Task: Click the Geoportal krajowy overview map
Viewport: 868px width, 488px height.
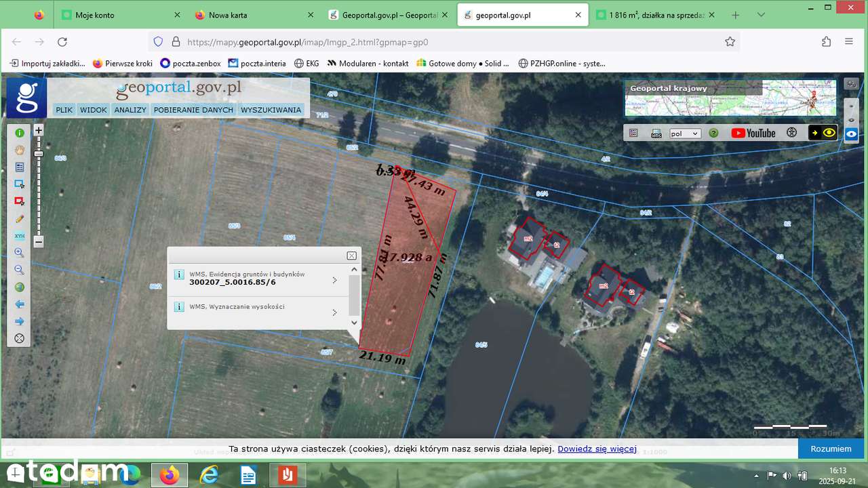Action: point(730,98)
